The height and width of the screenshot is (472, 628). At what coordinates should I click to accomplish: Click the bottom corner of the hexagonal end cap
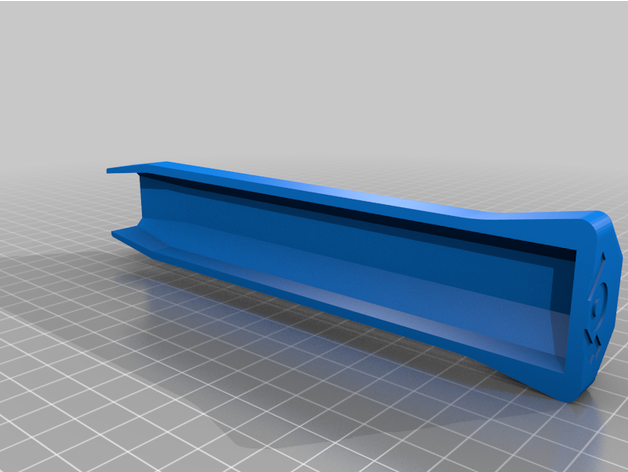(574, 399)
